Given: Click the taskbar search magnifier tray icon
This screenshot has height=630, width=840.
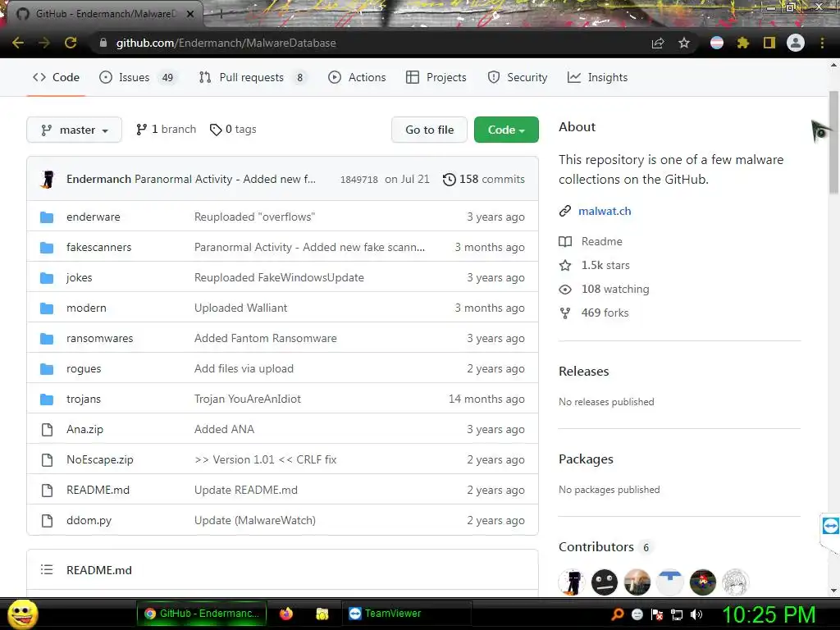Looking at the screenshot, I should click(618, 614).
